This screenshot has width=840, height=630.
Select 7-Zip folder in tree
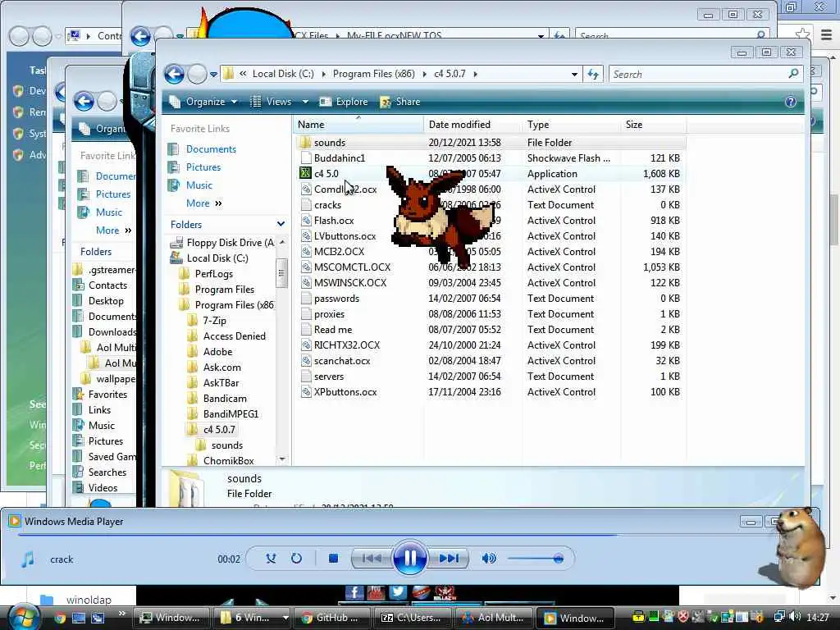[x=214, y=321]
